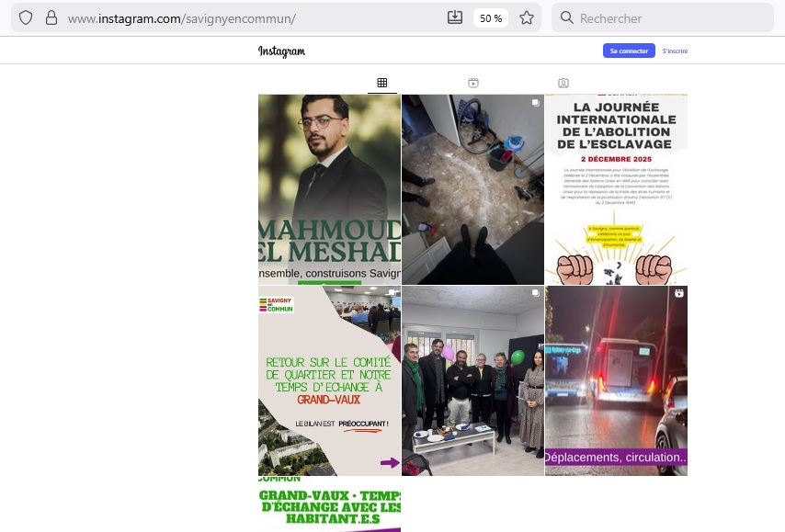Click the address bar URL text

184,17
